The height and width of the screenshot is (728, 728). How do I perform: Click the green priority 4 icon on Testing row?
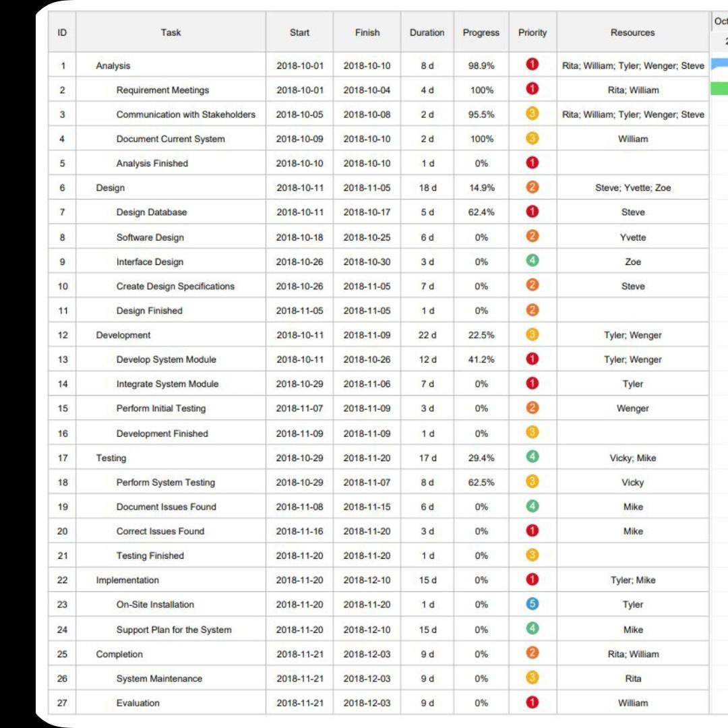(531, 458)
